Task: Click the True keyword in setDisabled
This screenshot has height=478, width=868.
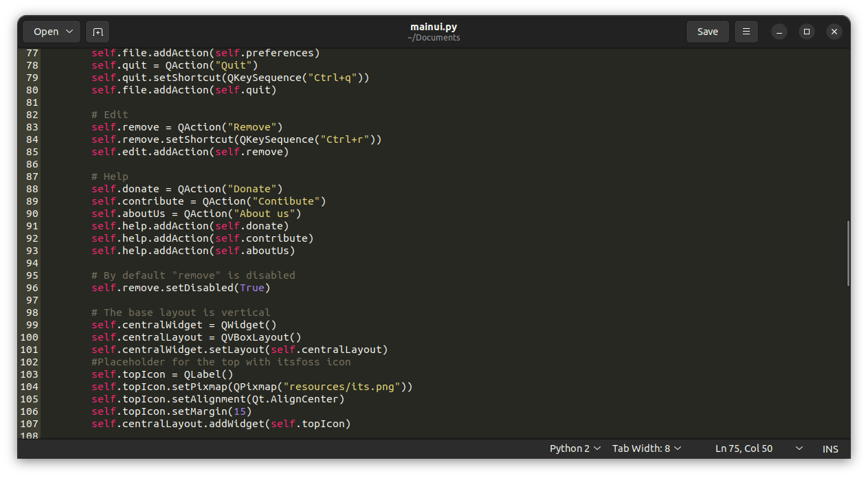Action: pos(252,288)
